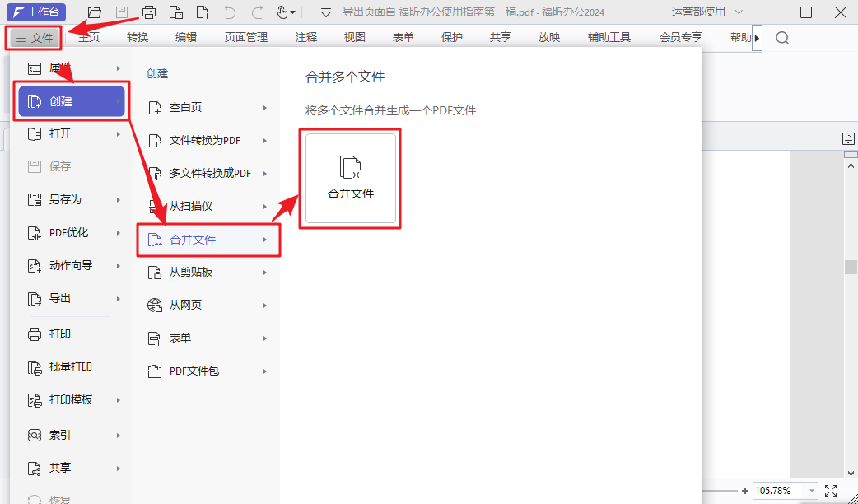Viewport: 858px width, 504px height.
Task: Expand the PDF文件包 submenu arrow
Action: [265, 371]
